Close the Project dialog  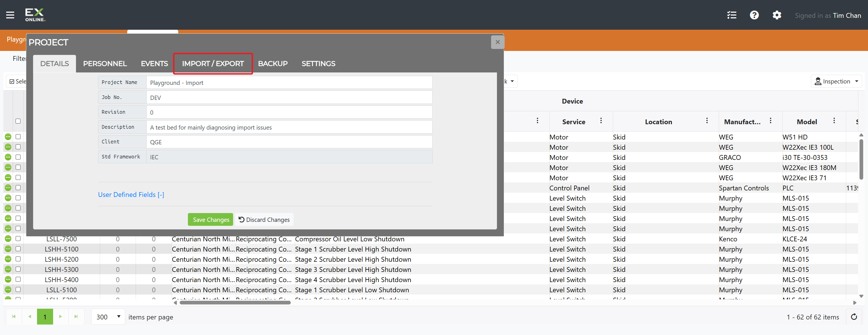pos(497,42)
